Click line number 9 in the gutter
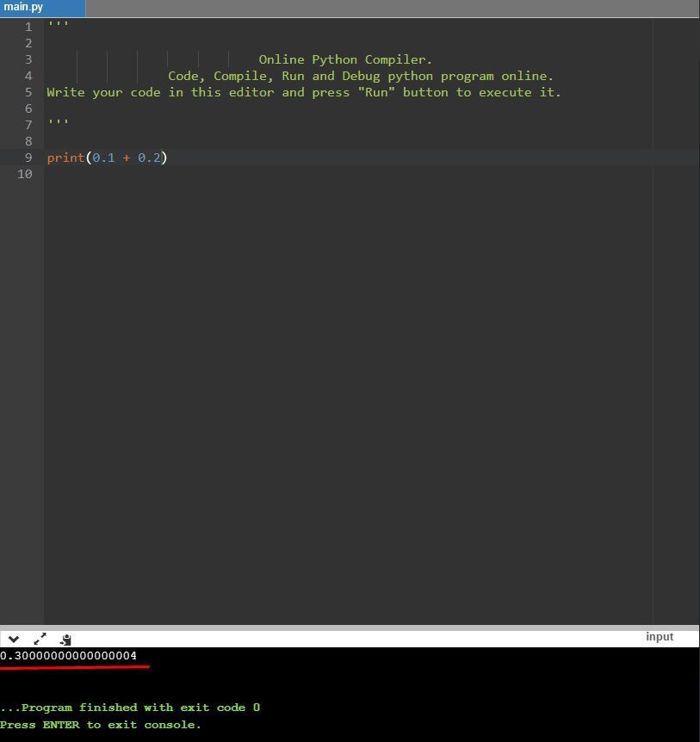Viewport: 700px width, 742px height. click(28, 158)
